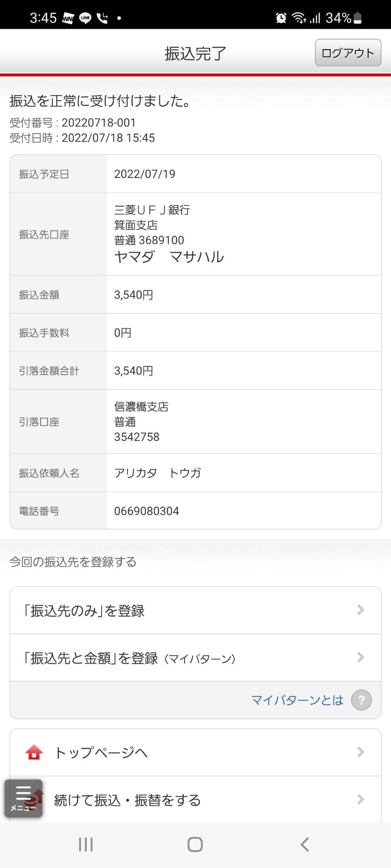Tap the ログアウト button

[348, 53]
